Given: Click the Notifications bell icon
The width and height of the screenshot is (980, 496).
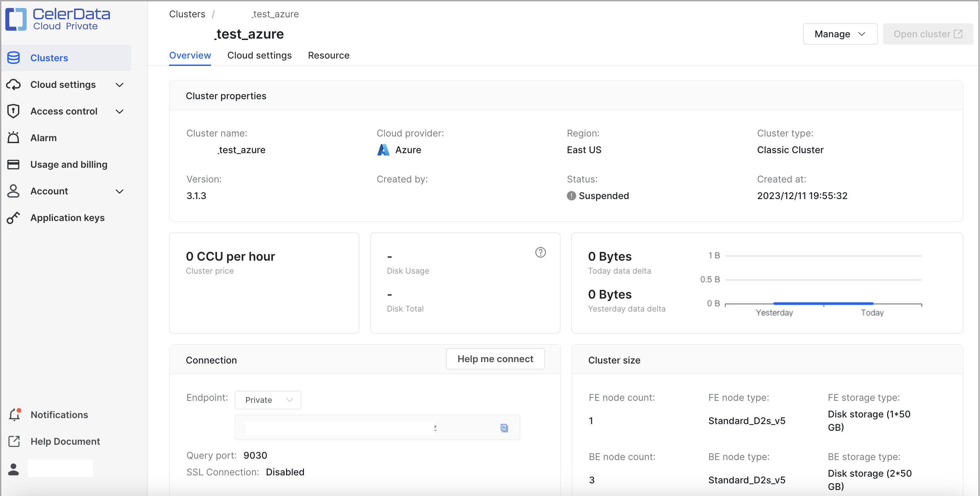Looking at the screenshot, I should click(14, 414).
